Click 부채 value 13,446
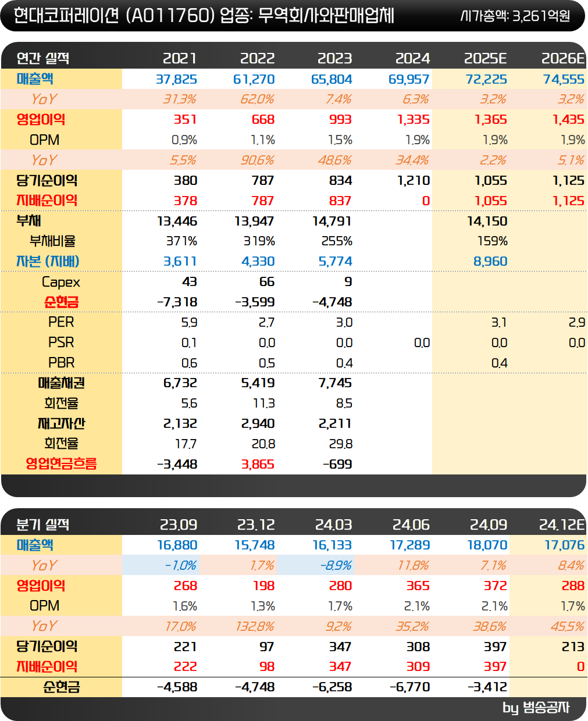Image resolution: width=588 pixels, height=721 pixels. coord(177,222)
